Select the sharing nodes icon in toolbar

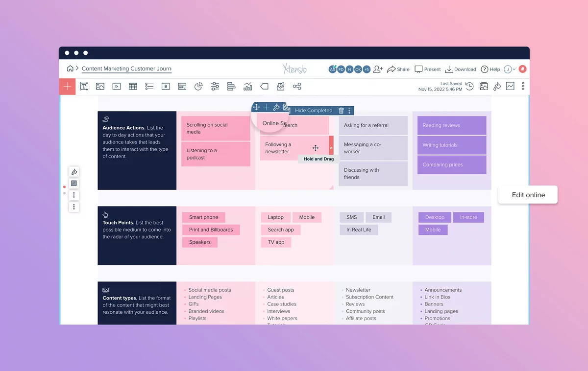pyautogui.click(x=297, y=86)
